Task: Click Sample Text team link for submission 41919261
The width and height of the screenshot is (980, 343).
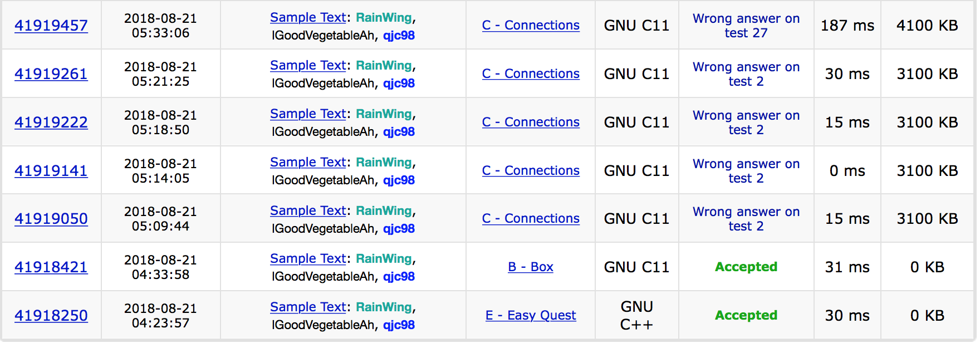Action: (308, 66)
